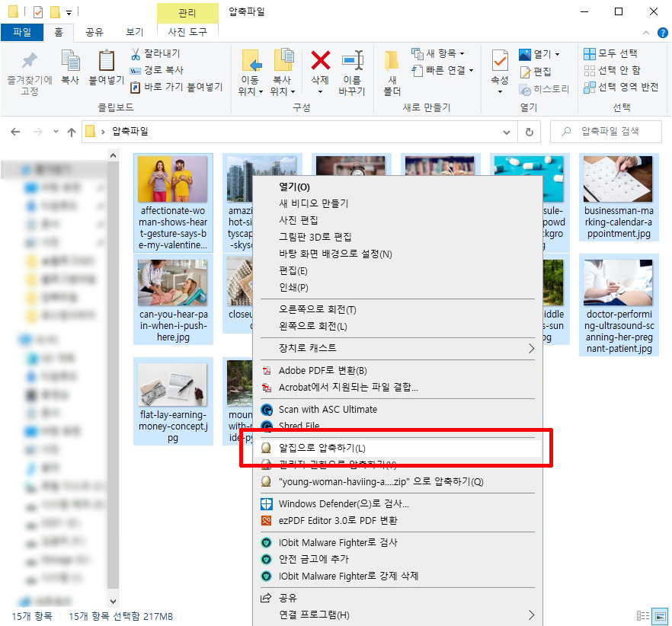This screenshot has width=672, height=626.
Task: Select the Rename (이름 바꾸기) icon
Action: [x=353, y=69]
